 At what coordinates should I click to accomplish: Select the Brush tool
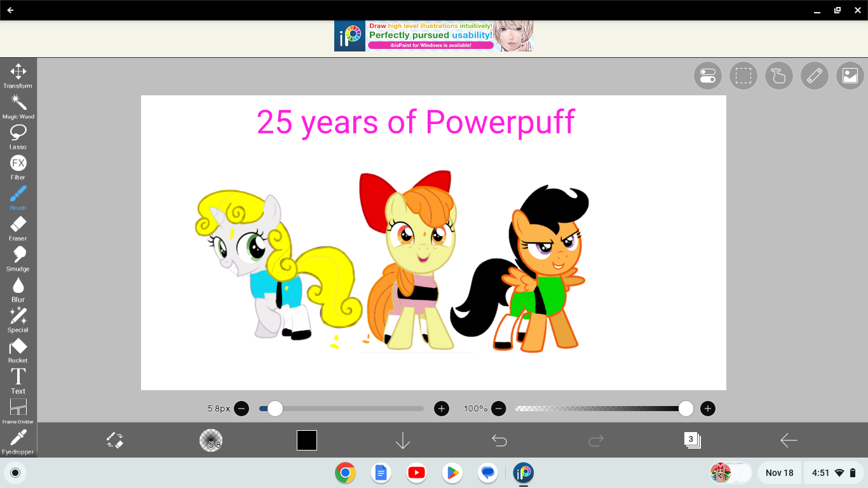(18, 198)
